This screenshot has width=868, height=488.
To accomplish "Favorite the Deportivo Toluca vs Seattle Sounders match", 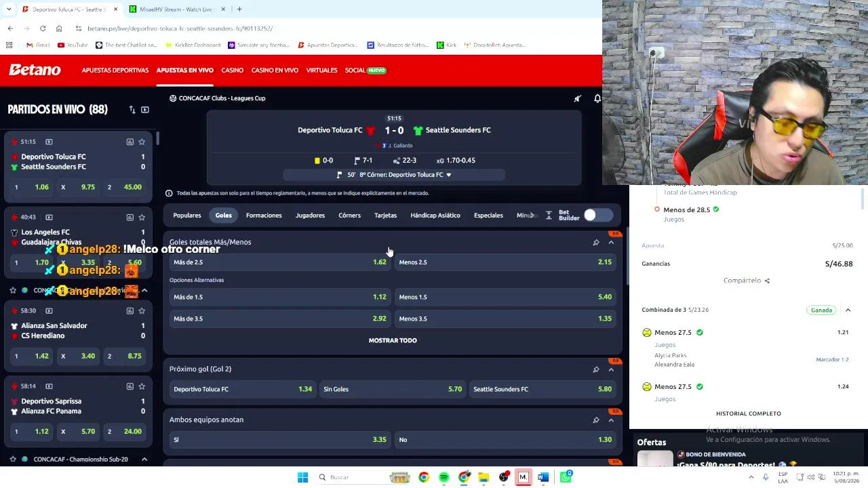I will pos(142,142).
